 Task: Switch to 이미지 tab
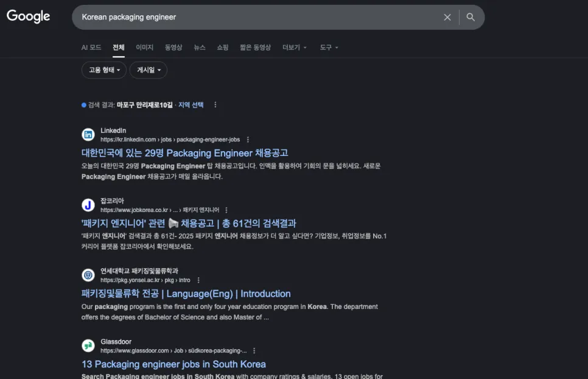click(x=144, y=48)
